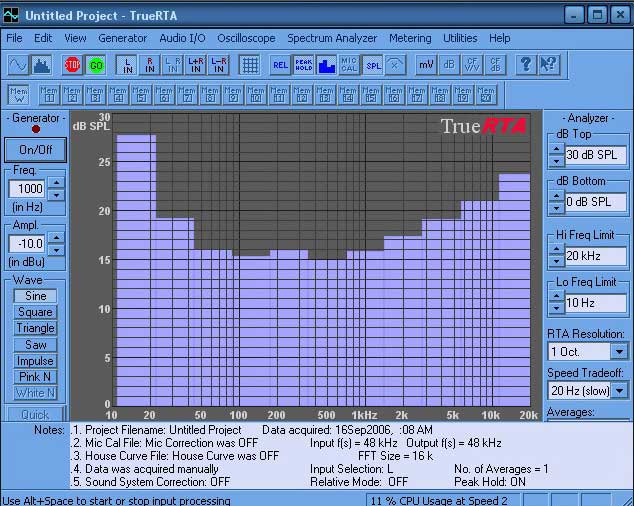Increase generator frequency with up arrow
The width and height of the screenshot is (634, 506).
(56, 182)
